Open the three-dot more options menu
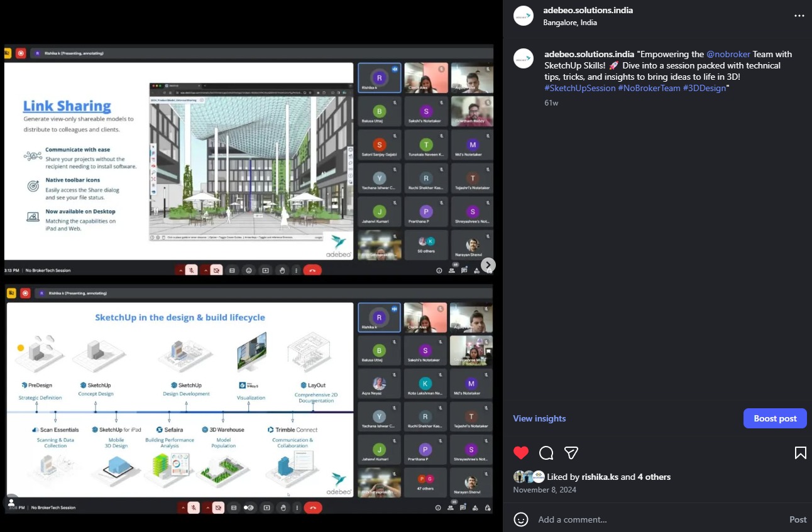Image resolution: width=812 pixels, height=532 pixels. click(799, 16)
